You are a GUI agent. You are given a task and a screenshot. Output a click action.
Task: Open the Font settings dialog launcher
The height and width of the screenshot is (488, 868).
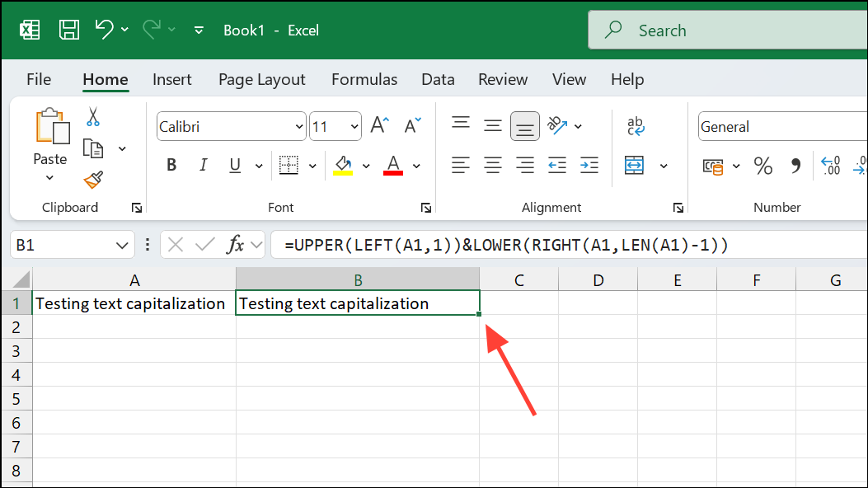point(426,208)
